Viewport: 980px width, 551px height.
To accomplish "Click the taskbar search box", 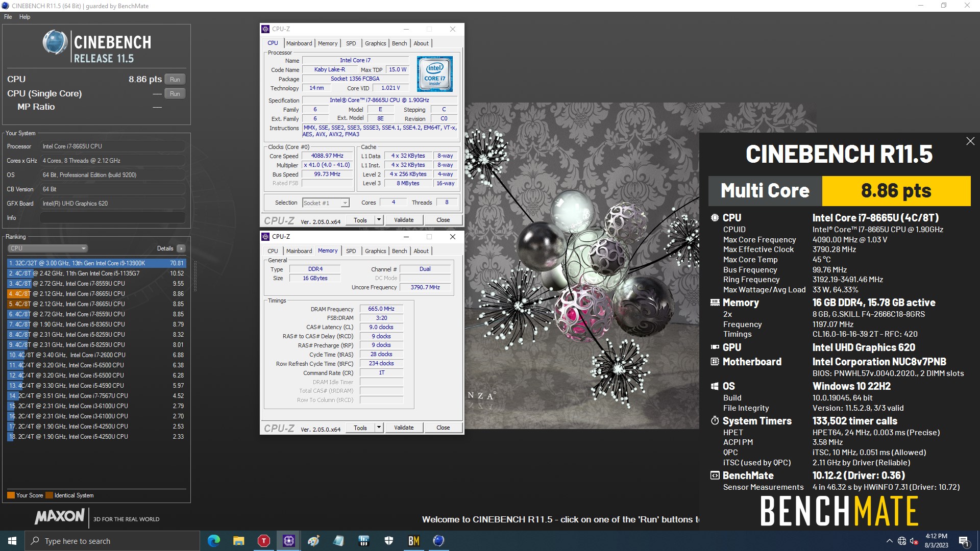I will point(112,541).
